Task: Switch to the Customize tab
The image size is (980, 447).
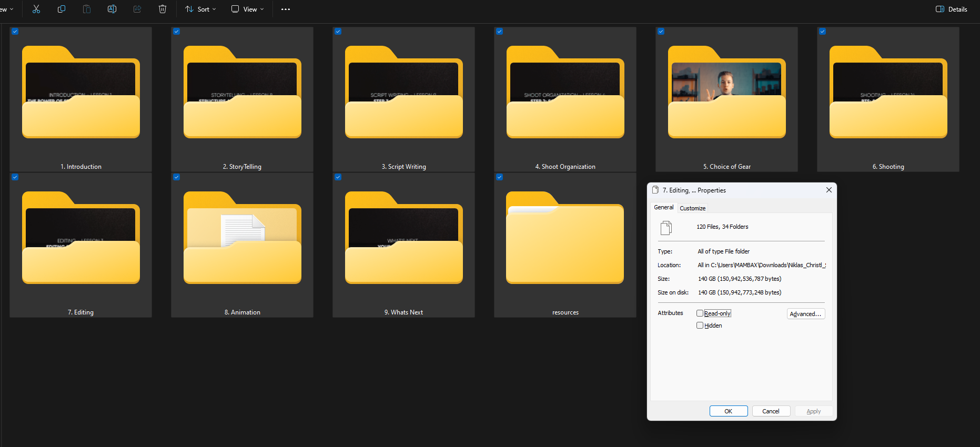Action: (692, 208)
